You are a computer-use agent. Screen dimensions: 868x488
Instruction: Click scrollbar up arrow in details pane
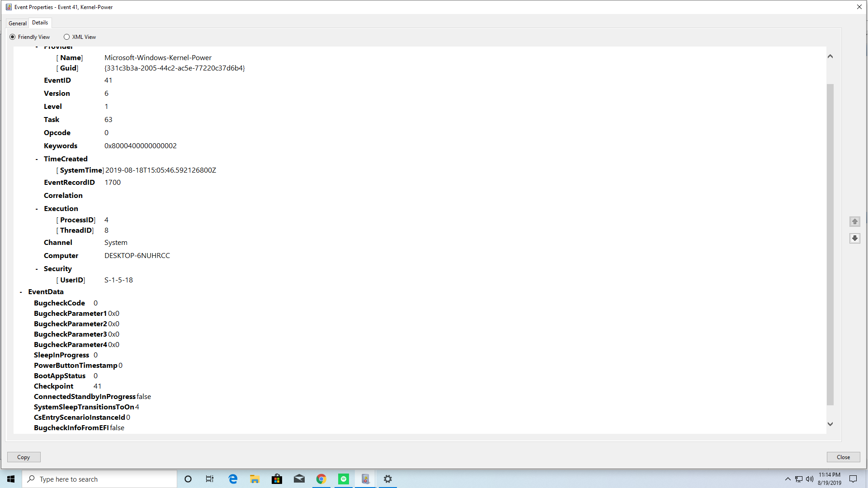830,56
